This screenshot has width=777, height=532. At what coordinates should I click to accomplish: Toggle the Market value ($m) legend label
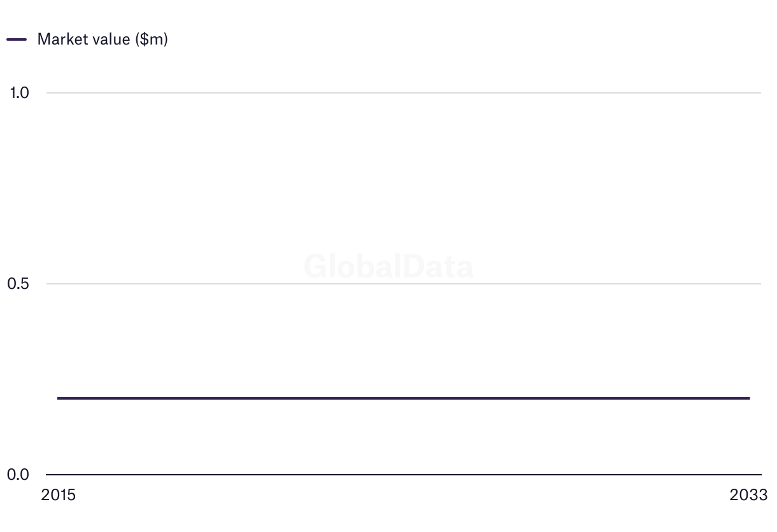coord(102,39)
